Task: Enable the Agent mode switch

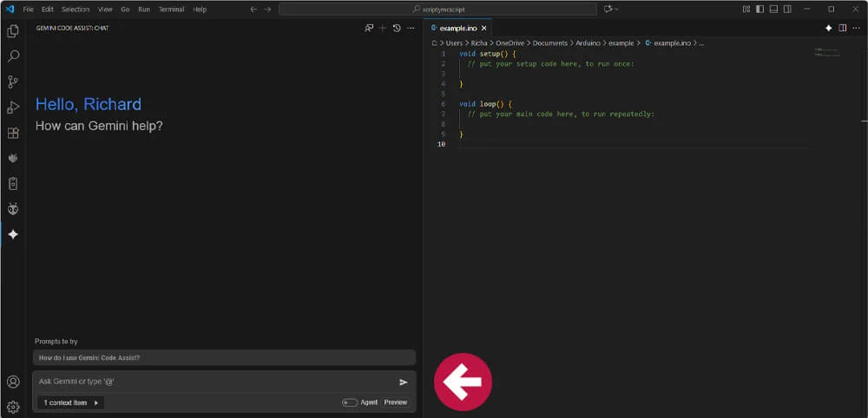Action: [350, 402]
